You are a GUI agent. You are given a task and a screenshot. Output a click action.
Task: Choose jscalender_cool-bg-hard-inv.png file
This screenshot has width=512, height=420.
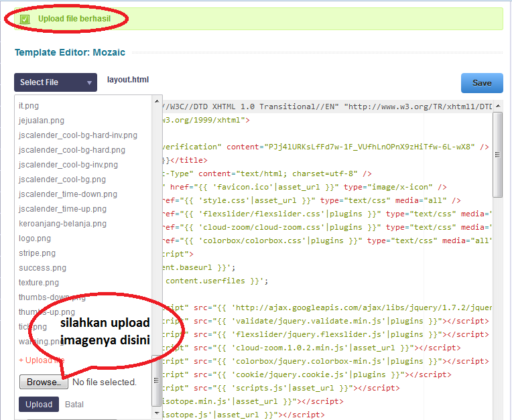[x=78, y=135]
